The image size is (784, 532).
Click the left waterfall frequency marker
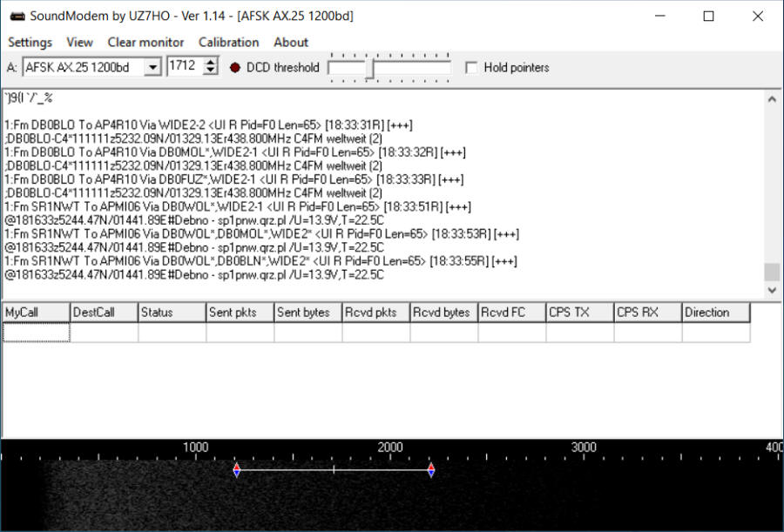coord(236,470)
